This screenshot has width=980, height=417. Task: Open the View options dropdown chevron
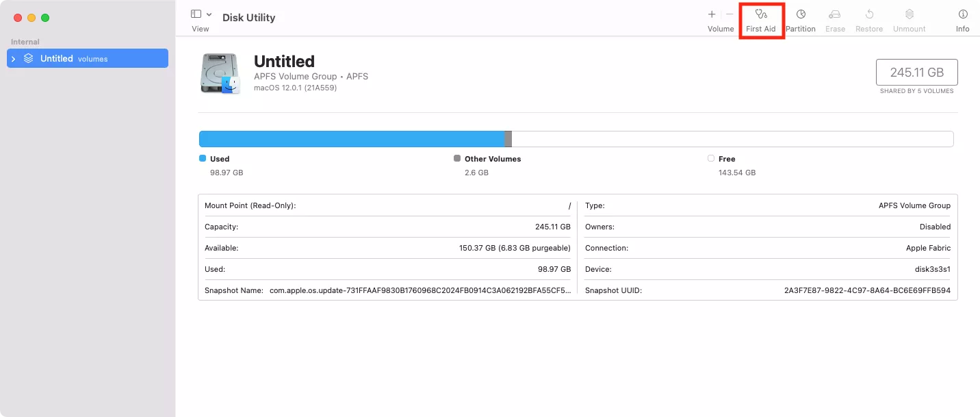[x=209, y=15]
